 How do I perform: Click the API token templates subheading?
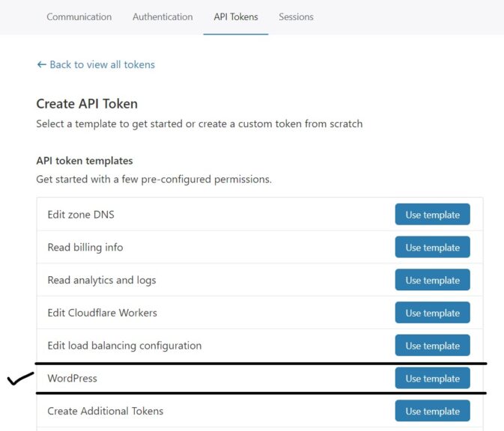pos(84,161)
